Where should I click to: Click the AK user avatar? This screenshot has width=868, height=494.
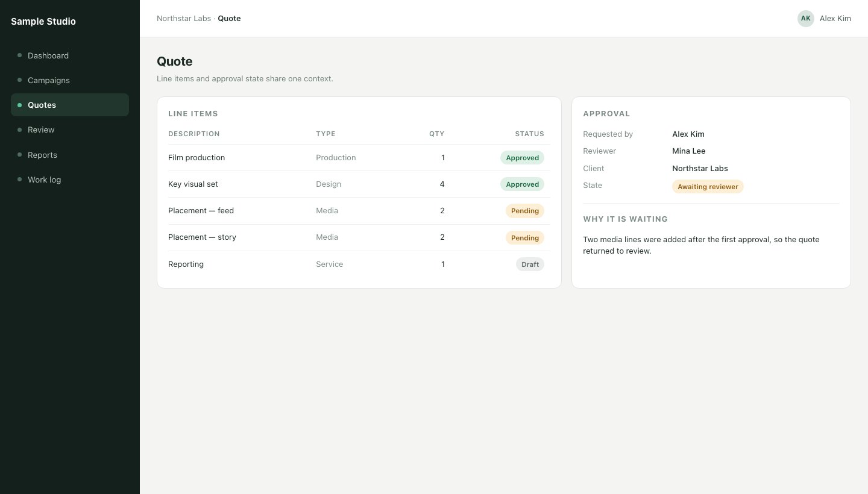(806, 19)
